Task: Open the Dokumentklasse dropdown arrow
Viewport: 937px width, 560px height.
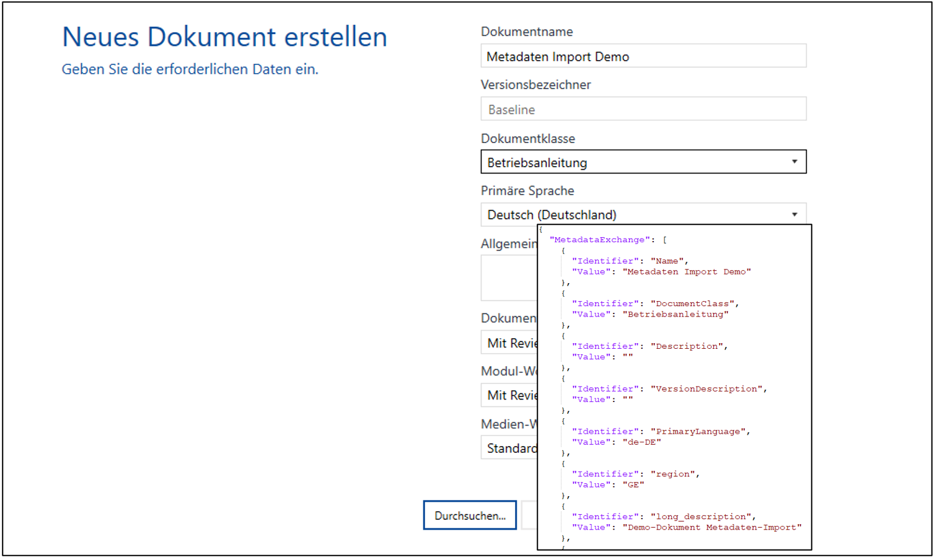Action: 794,162
